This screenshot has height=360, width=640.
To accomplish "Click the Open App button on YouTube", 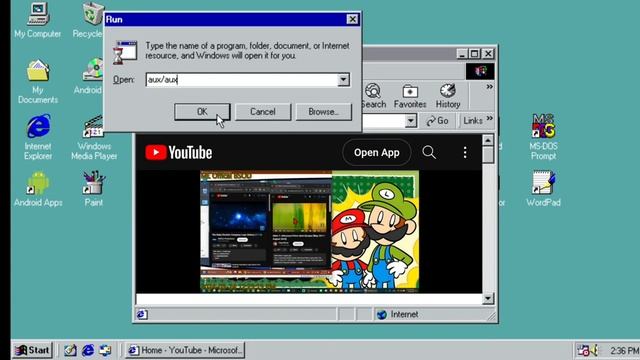I will 377,153.
